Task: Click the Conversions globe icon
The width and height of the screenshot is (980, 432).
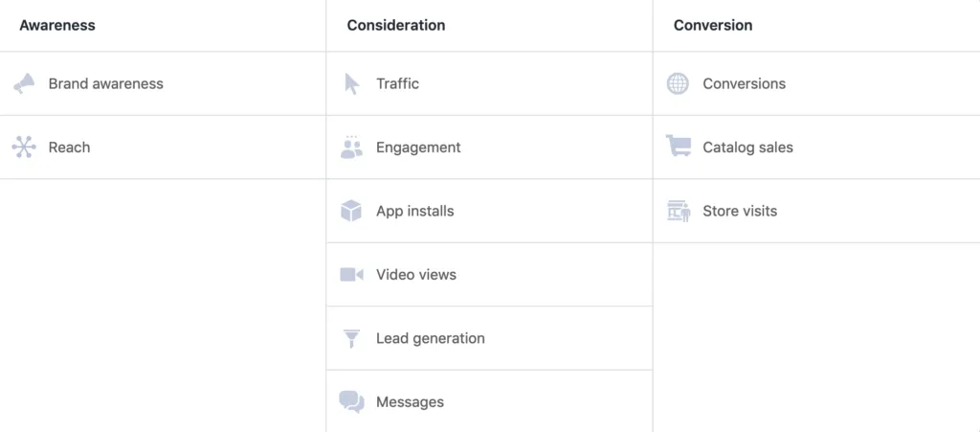Action: pyautogui.click(x=678, y=83)
